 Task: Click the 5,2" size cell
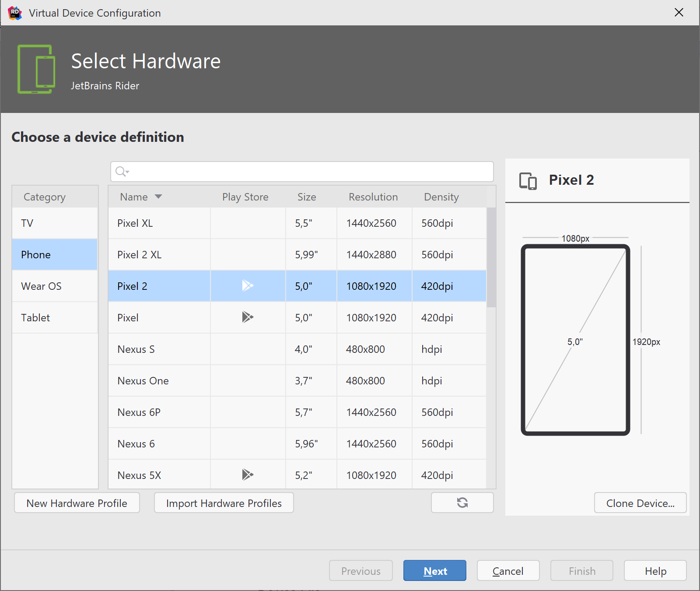[x=311, y=475]
